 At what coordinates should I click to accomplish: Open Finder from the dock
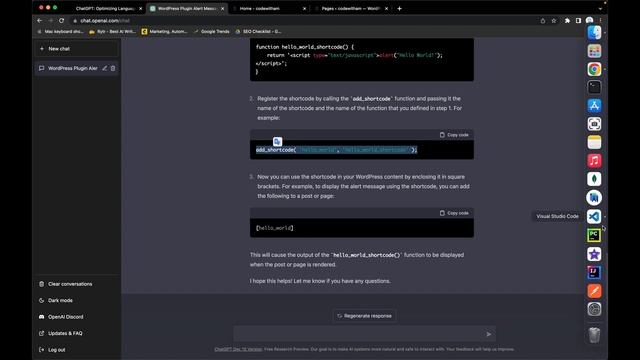[x=594, y=33]
